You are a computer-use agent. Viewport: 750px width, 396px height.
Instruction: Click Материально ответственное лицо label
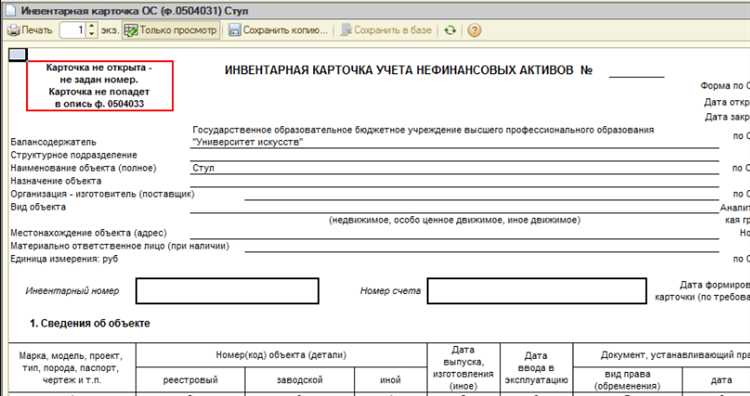tap(120, 246)
